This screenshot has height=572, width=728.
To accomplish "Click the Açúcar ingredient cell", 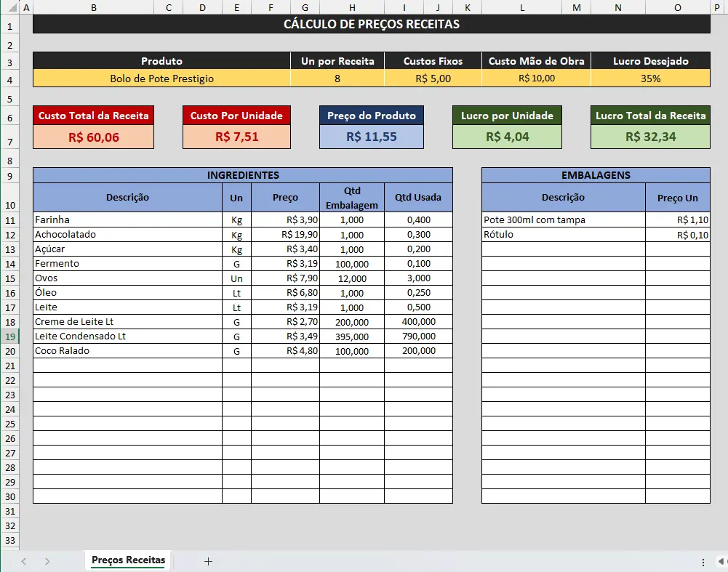I will 128,249.
